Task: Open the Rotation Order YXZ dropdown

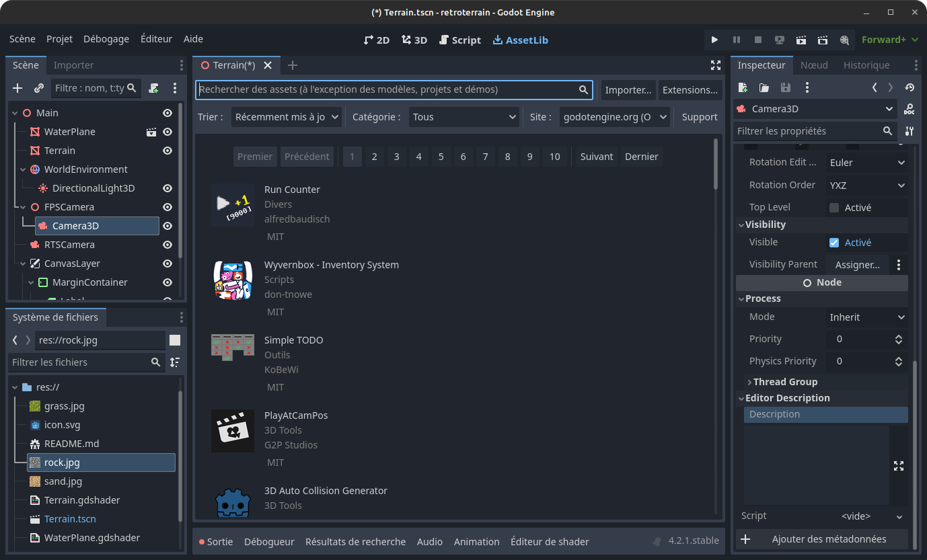Action: (866, 185)
